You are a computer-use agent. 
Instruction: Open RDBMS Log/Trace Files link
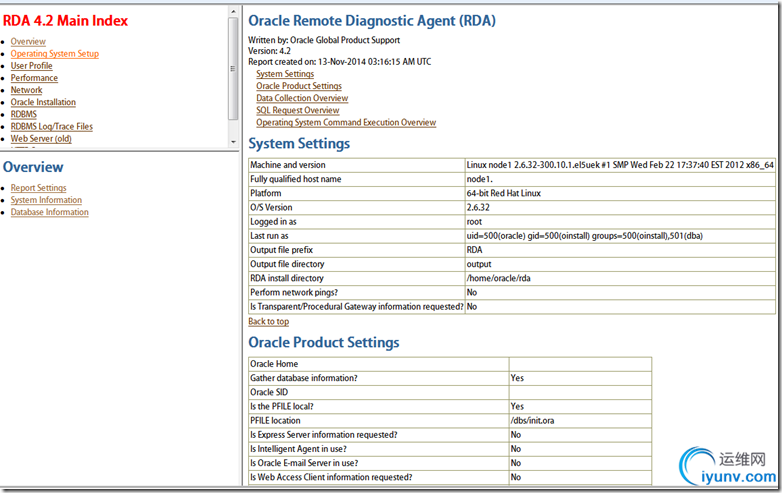[x=52, y=126]
